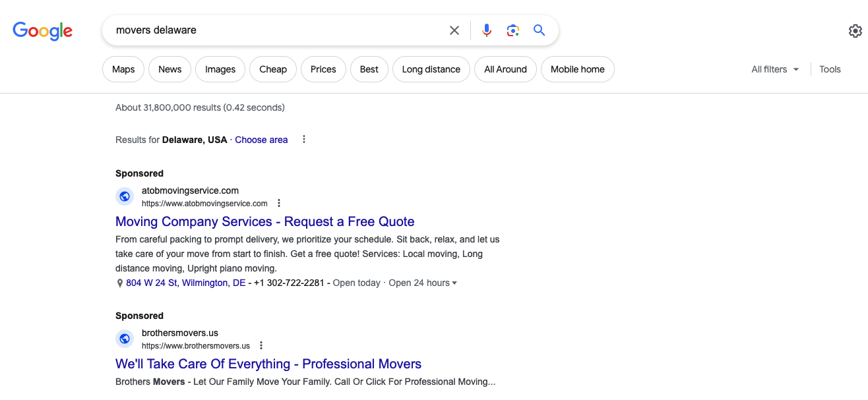Click the Google logo

point(43,30)
